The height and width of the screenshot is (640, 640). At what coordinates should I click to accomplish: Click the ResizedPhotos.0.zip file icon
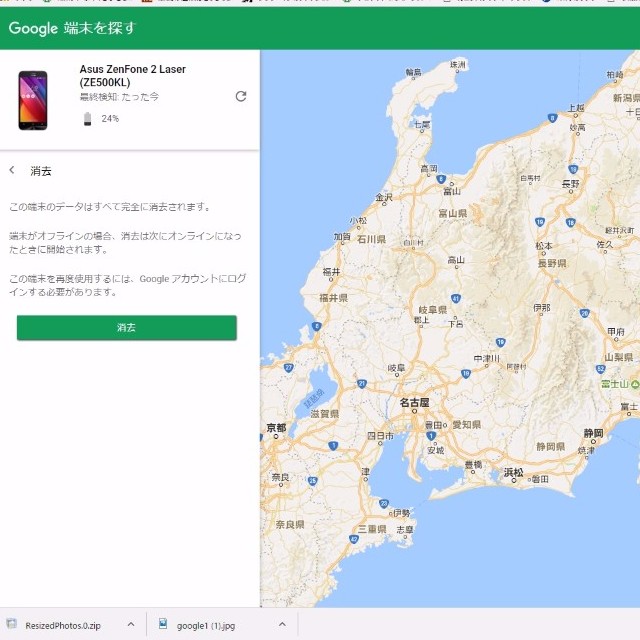pyautogui.click(x=12, y=624)
